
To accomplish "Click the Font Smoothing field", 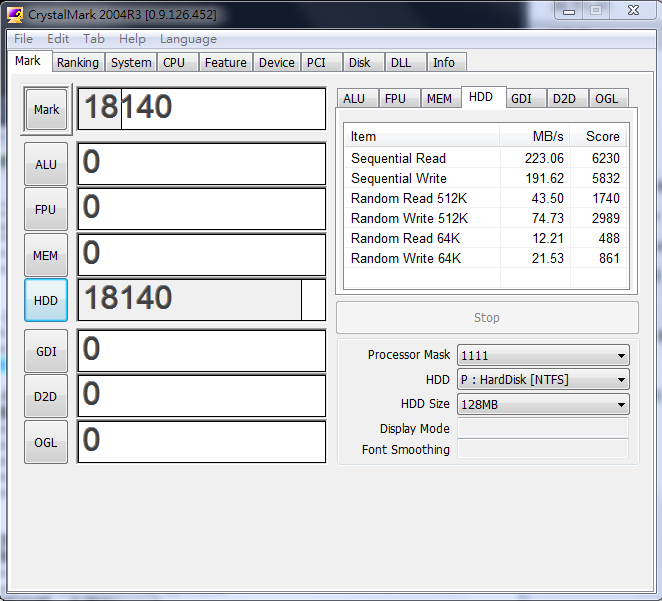I will 543,449.
